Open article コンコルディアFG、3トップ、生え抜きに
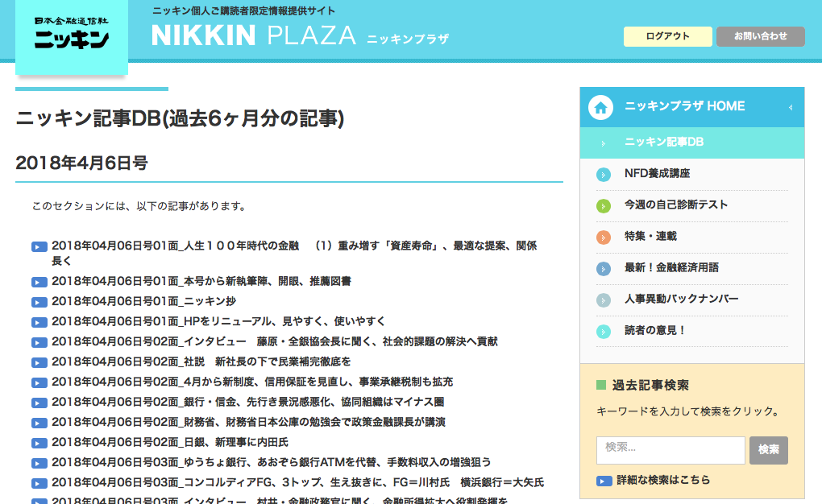This screenshot has height=504, width=822. [297, 482]
